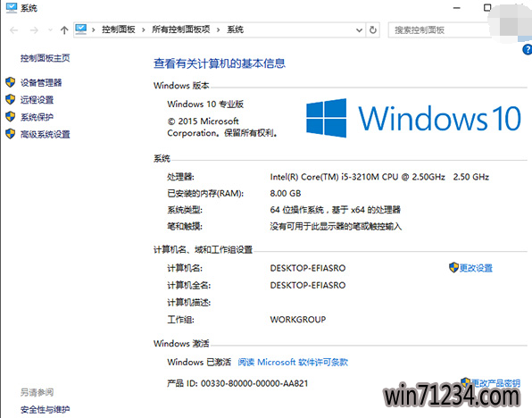Expand chevron after 控制面板 breadcrumb

143,29
